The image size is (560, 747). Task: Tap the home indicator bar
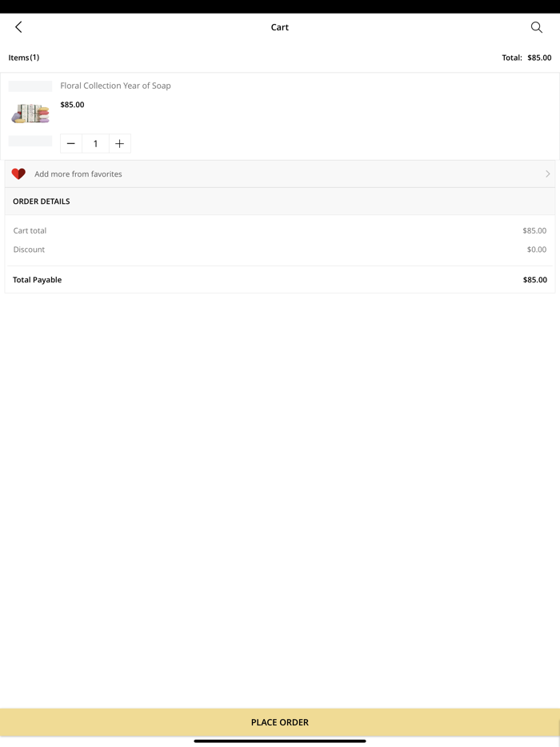tap(279, 741)
